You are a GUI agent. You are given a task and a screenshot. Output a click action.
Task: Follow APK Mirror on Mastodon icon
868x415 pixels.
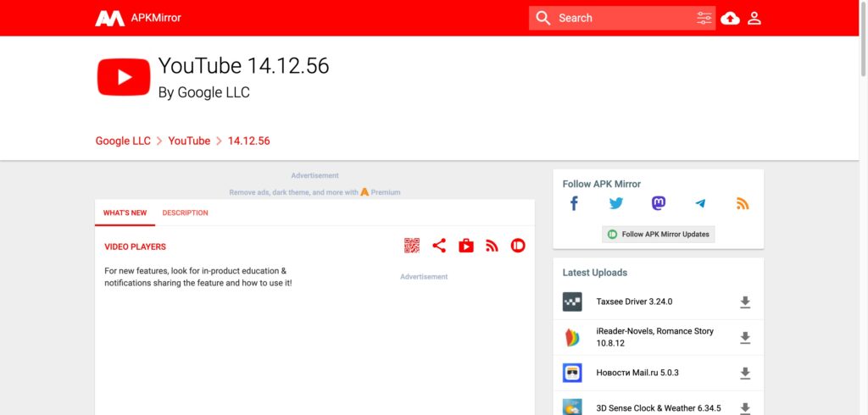click(x=658, y=203)
